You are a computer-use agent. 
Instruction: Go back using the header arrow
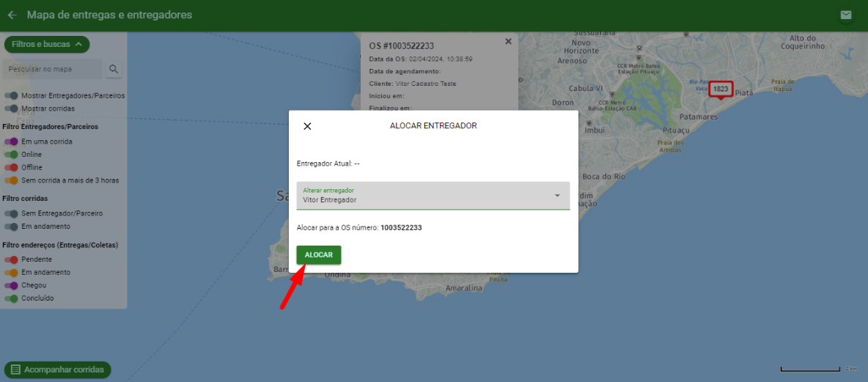click(12, 15)
